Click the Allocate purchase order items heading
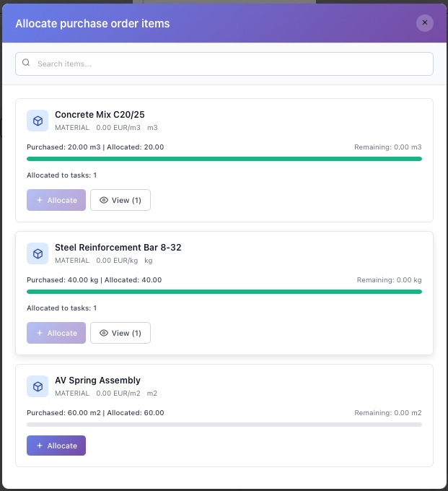Viewport: 448px width, 491px height. point(92,24)
